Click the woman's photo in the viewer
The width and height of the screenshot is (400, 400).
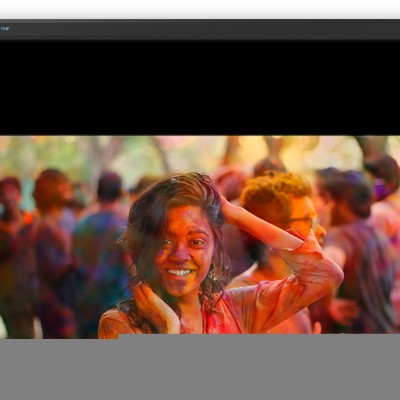(200, 237)
